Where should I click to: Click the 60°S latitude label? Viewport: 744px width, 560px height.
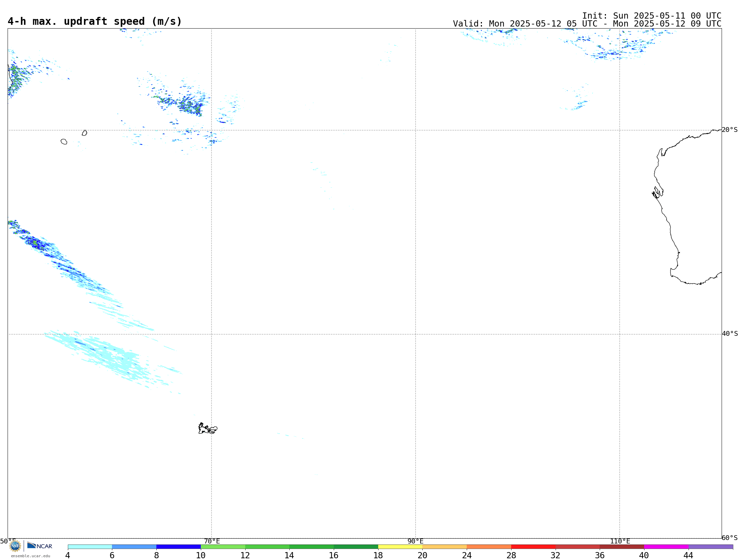pos(730,538)
